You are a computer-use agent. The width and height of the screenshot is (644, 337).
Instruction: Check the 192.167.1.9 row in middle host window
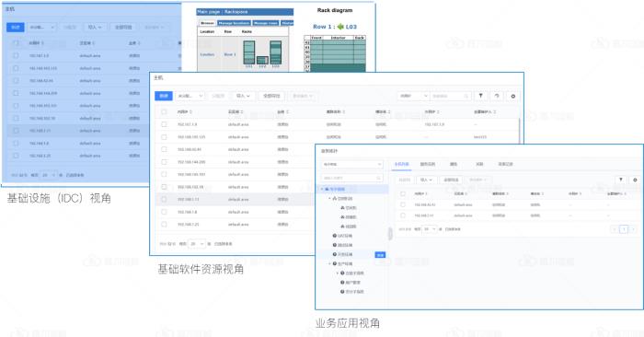tap(164, 124)
